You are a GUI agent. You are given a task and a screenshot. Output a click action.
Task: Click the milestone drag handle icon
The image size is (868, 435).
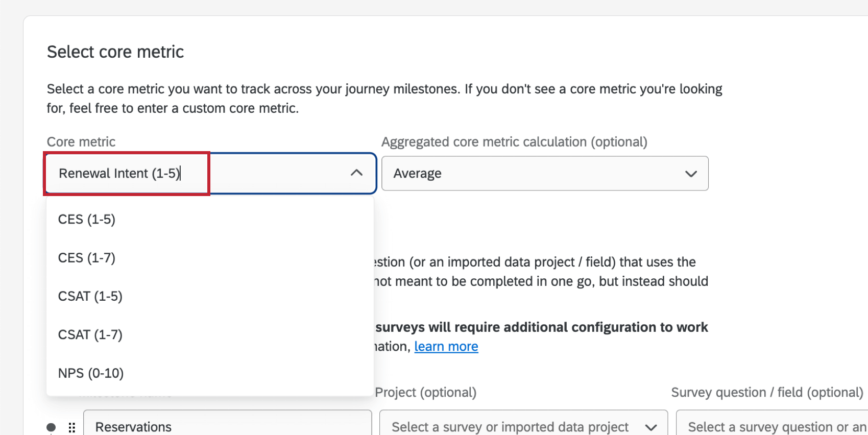[x=71, y=427]
